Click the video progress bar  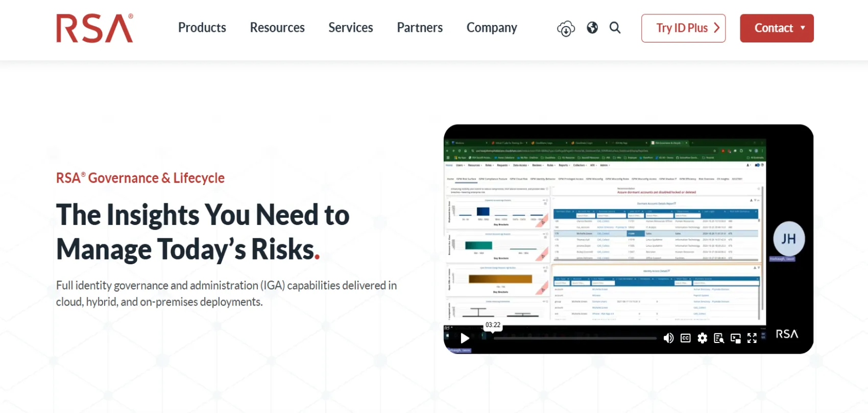coord(575,338)
